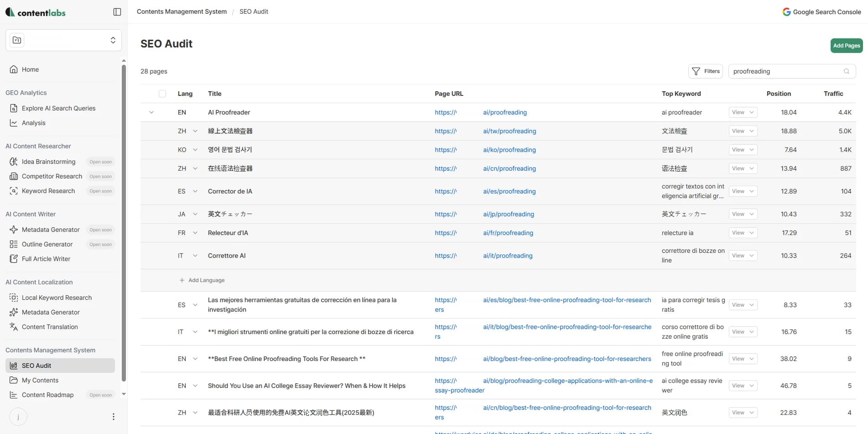Click the Google Search Console icon

click(786, 12)
